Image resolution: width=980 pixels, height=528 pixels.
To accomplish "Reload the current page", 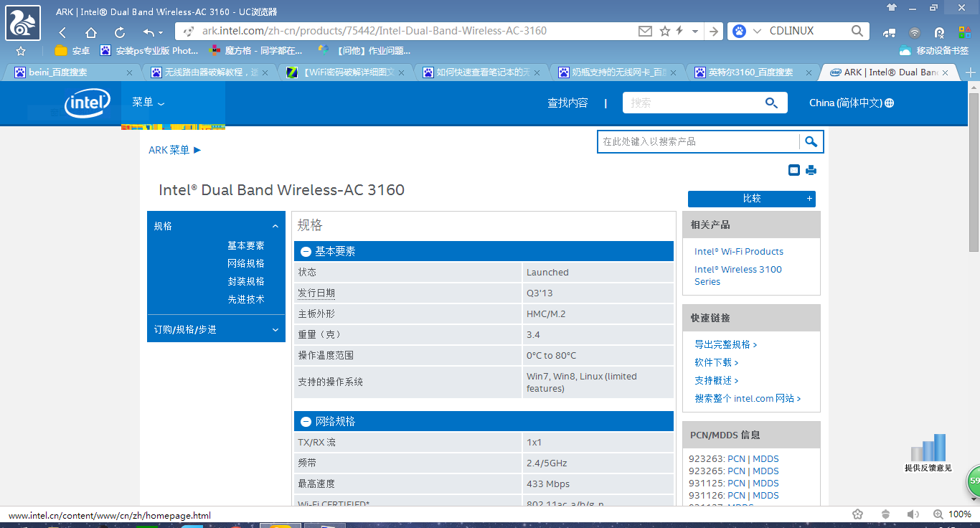I will coord(120,32).
